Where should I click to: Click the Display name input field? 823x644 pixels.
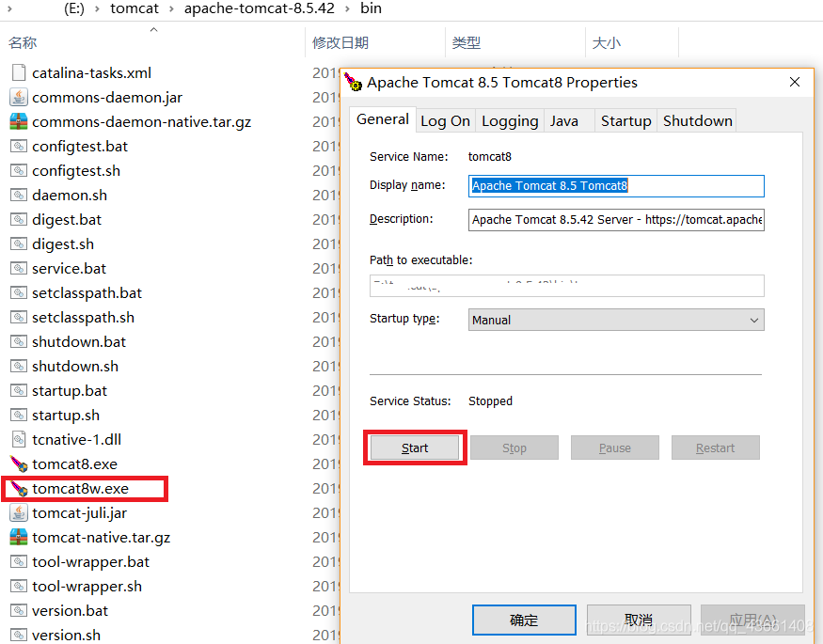click(x=616, y=185)
